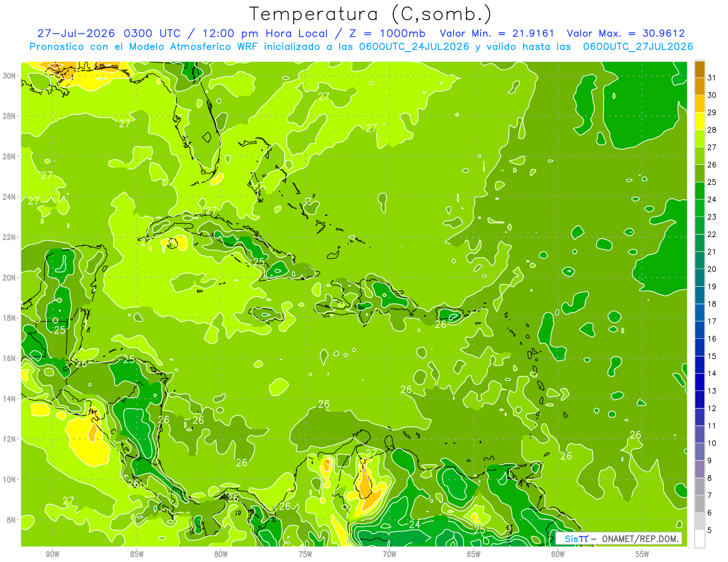Viewport: 728px width, 562px height.
Task: Click the legend color swatch between 16 and 17
Action: [x=699, y=330]
